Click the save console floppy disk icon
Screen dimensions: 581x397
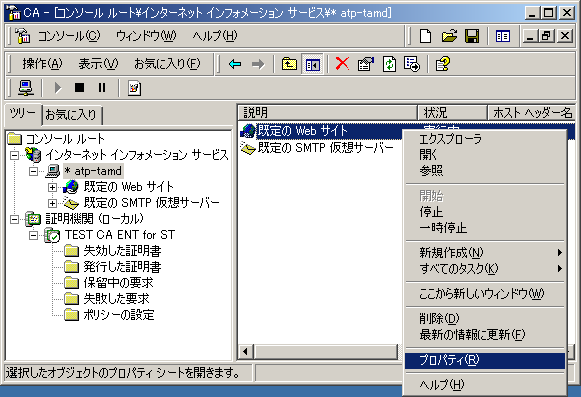(x=472, y=36)
